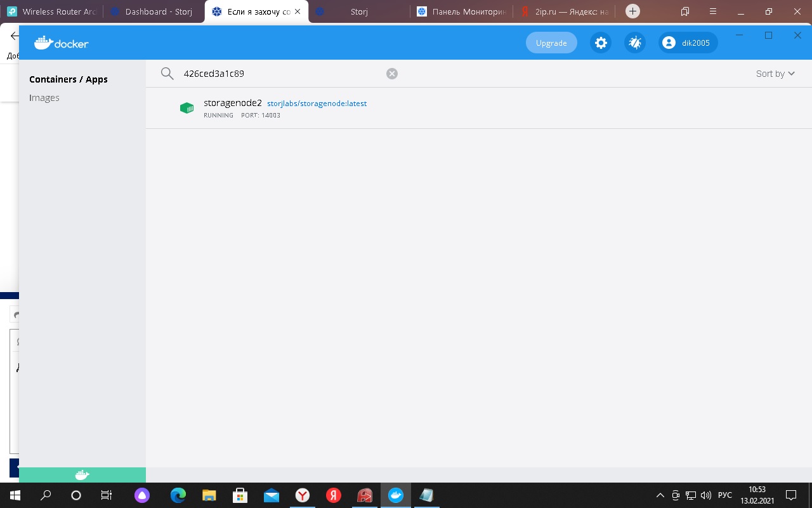Viewport: 812px width, 508px height.
Task: Open Task View in taskbar
Action: point(107,495)
